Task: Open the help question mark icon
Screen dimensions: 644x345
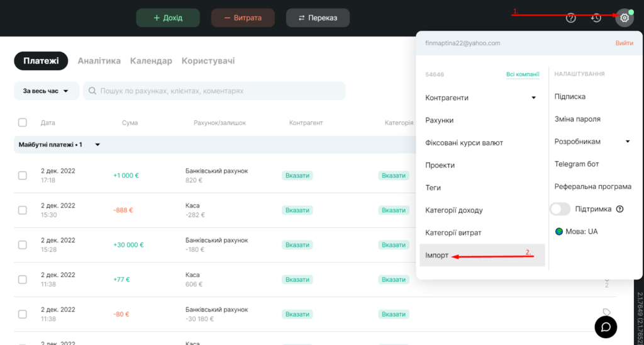Action: click(x=571, y=18)
